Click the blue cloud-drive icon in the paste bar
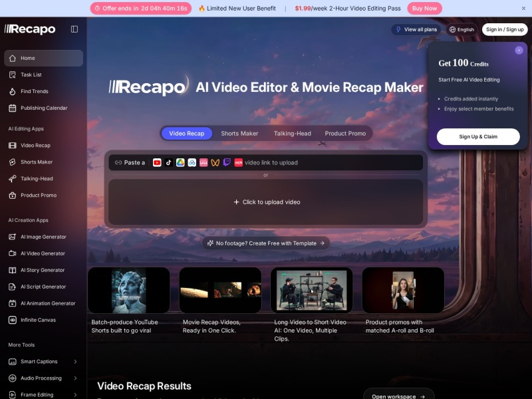 click(192, 162)
